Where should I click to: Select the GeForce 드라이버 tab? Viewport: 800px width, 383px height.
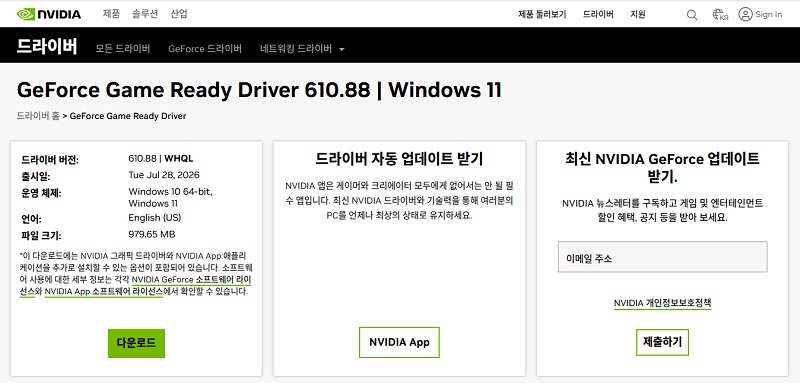point(205,49)
